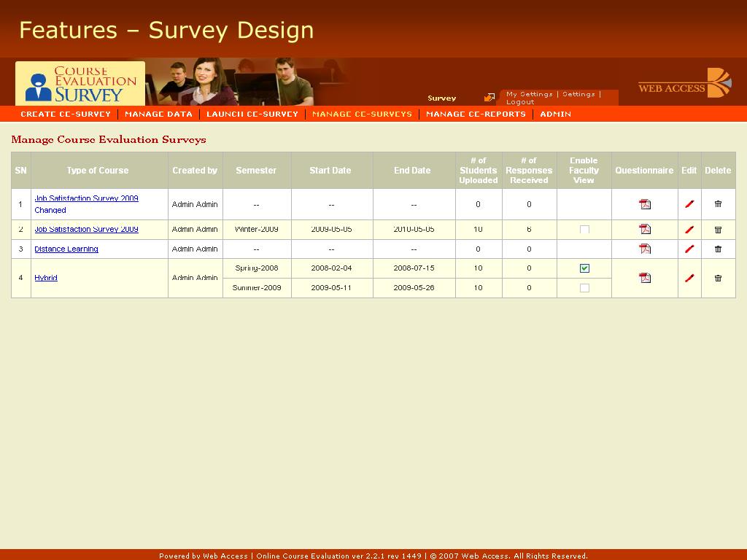Edit the Winter-2009 Job Satisfaction Survey
Screen dimensions: 747x560
point(689,230)
